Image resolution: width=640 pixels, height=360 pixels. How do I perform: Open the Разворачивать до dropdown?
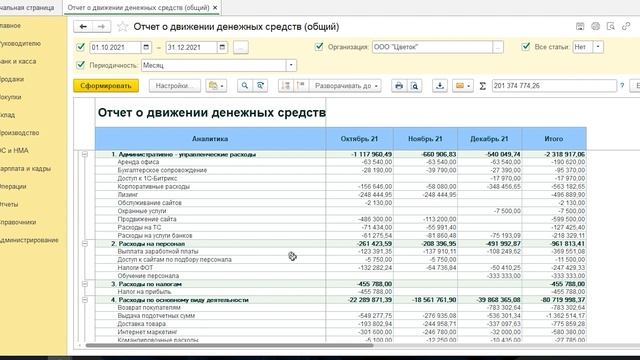[346, 86]
